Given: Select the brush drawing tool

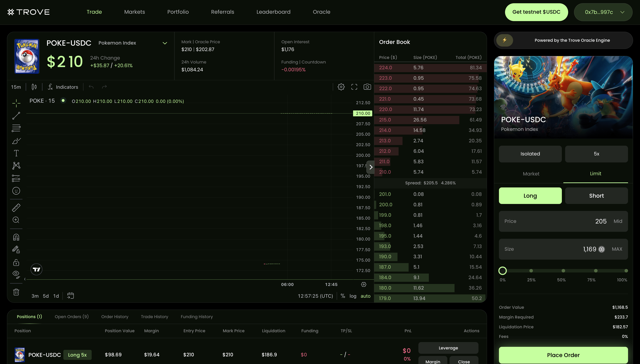Looking at the screenshot, I should 16,141.
